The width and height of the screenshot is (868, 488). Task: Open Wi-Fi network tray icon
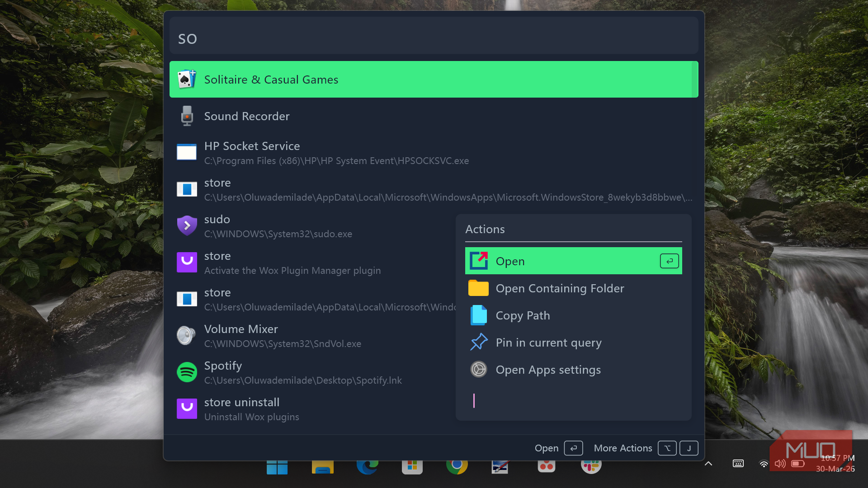click(764, 464)
